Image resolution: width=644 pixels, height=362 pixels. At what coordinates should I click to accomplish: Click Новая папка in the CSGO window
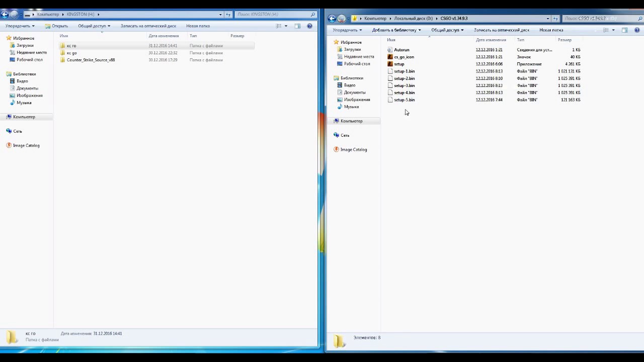click(x=551, y=30)
